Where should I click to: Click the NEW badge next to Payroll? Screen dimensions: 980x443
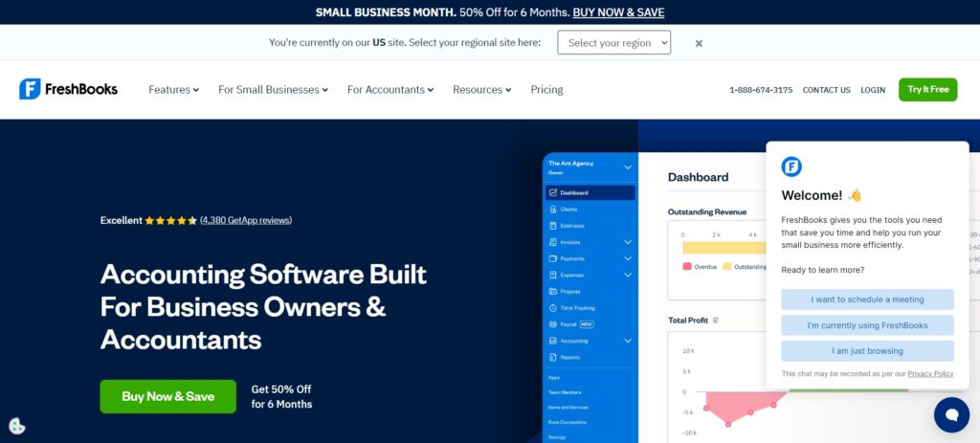pos(587,324)
